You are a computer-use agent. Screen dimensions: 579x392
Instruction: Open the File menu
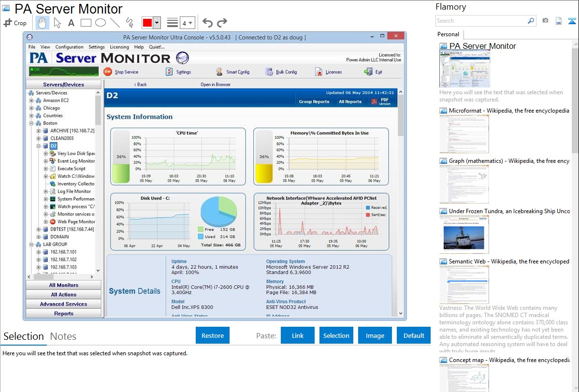[32, 47]
